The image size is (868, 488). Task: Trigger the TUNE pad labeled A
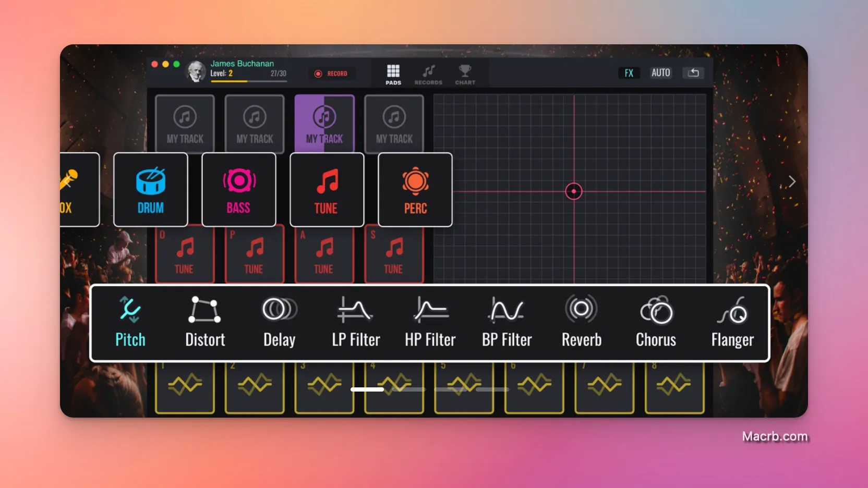pyautogui.click(x=324, y=255)
